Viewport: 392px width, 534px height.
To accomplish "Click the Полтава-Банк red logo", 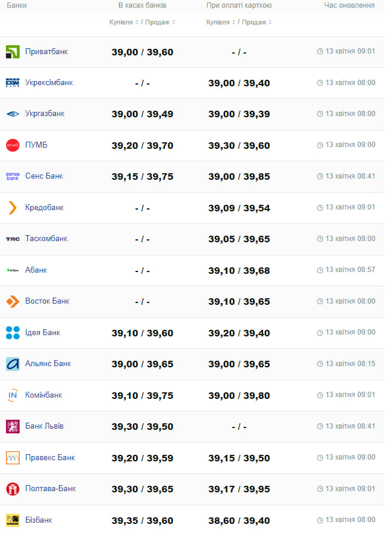I will (12, 489).
